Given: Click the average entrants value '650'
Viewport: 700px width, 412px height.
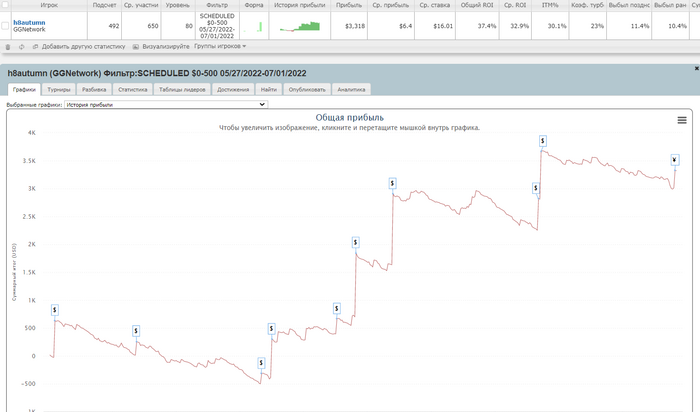Looking at the screenshot, I should coord(153,26).
